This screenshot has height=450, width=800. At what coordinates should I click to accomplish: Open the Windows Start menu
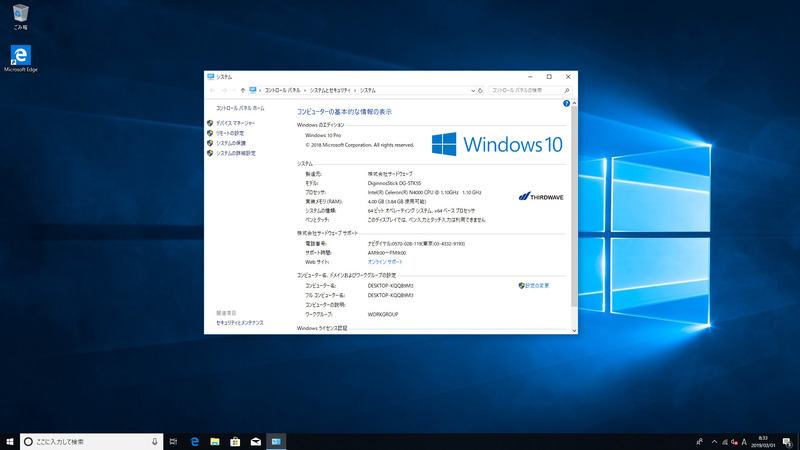(10, 441)
